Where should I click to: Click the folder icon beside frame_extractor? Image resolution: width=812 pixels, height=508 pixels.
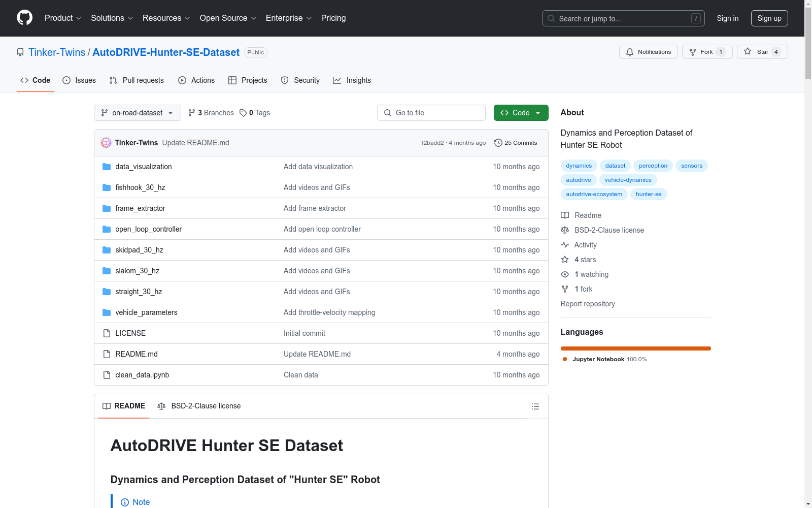(x=107, y=208)
